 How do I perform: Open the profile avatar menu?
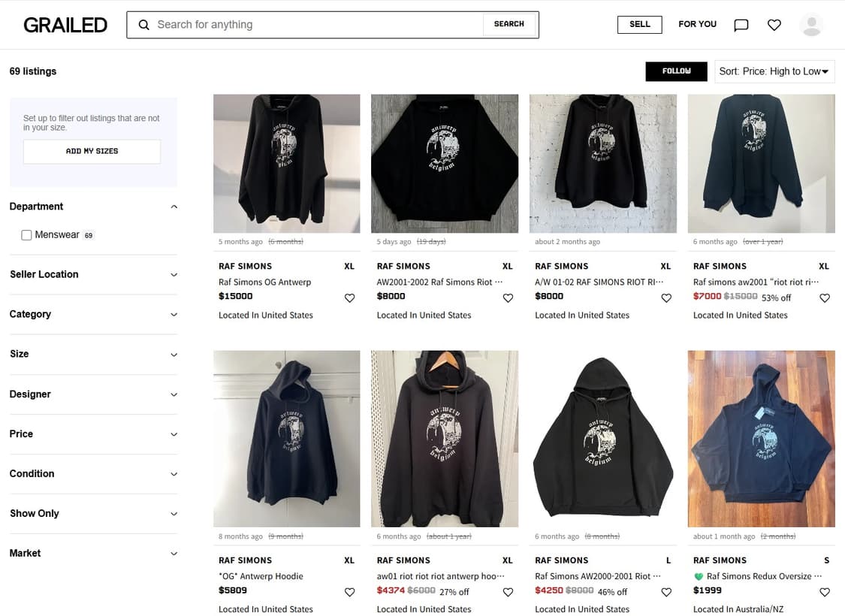pos(811,24)
